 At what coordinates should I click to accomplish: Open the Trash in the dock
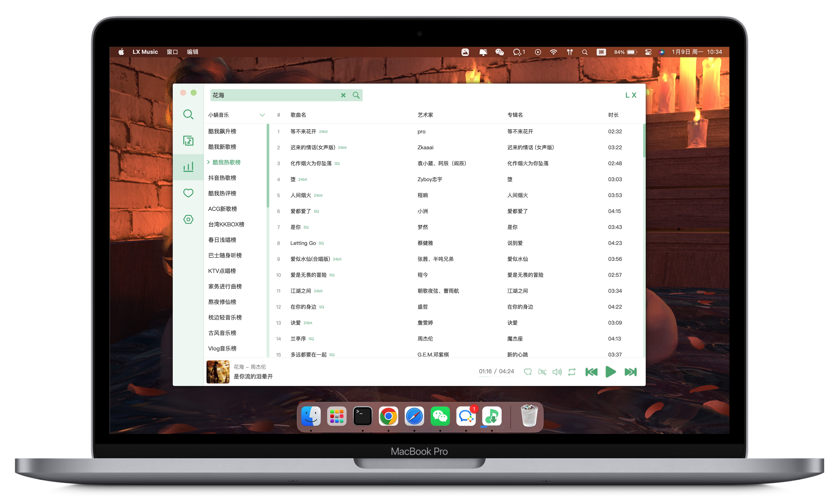(529, 416)
